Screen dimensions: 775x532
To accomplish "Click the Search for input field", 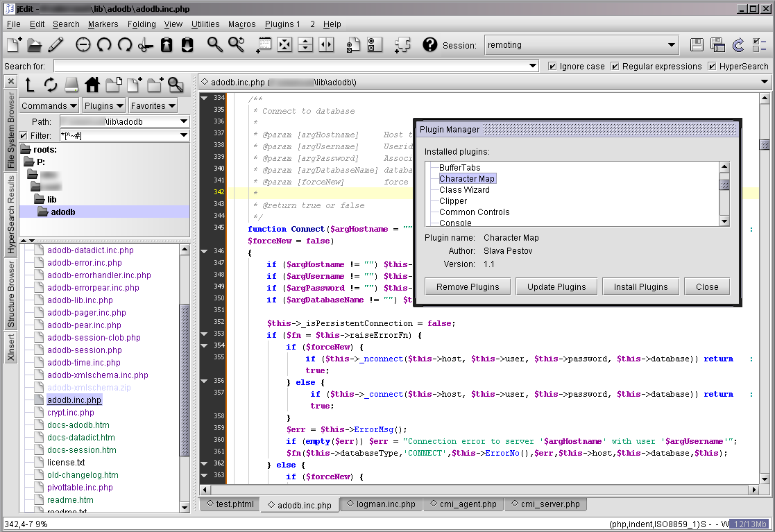I will click(x=291, y=66).
